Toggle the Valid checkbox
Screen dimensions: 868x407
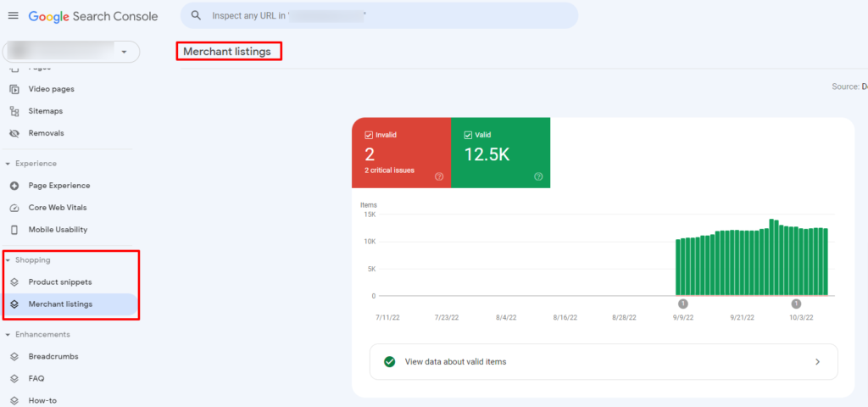pyautogui.click(x=468, y=135)
